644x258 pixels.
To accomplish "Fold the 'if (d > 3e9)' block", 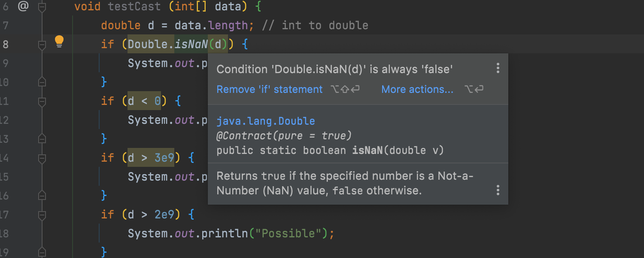I will point(42,158).
